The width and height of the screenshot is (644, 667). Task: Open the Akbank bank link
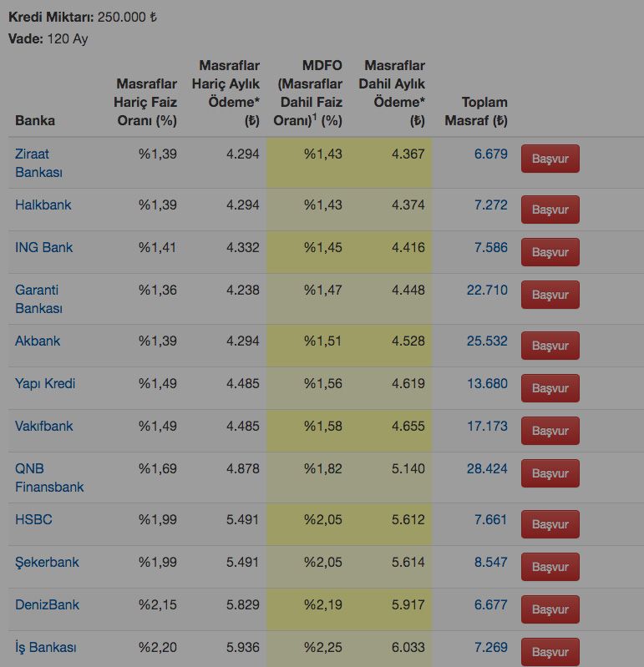[x=38, y=341]
